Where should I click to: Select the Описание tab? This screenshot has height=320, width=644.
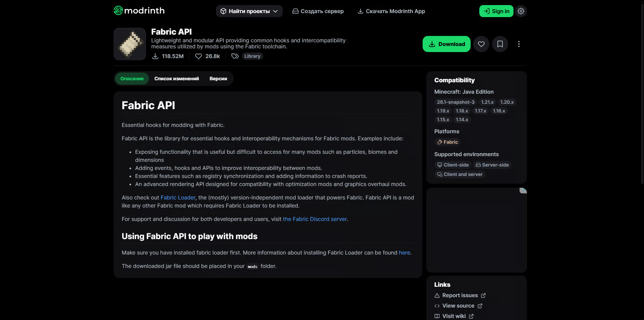coord(132,79)
